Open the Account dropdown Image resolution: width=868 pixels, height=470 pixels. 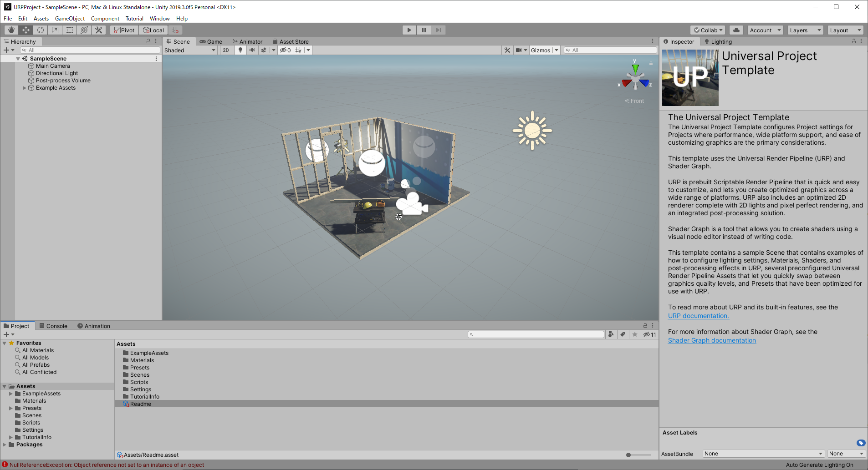[x=765, y=30]
